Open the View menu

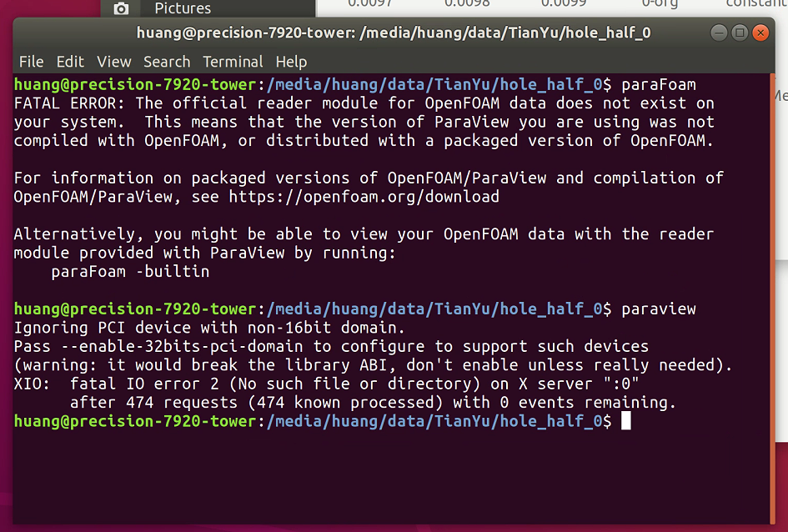coord(113,62)
